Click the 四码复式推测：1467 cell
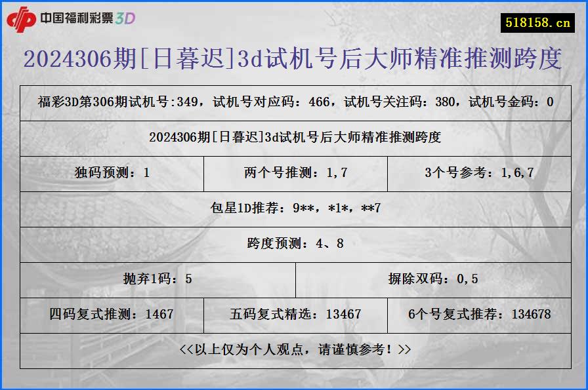This screenshot has width=588, height=390. pyautogui.click(x=112, y=313)
